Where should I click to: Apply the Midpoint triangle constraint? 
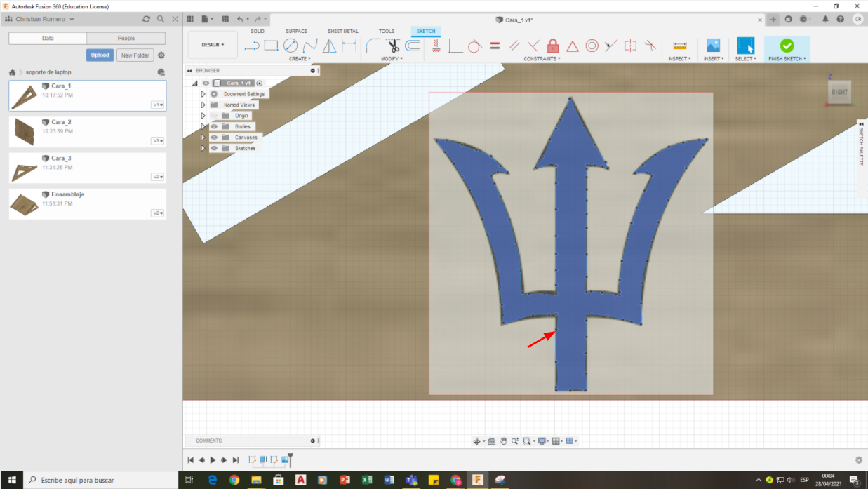point(573,46)
